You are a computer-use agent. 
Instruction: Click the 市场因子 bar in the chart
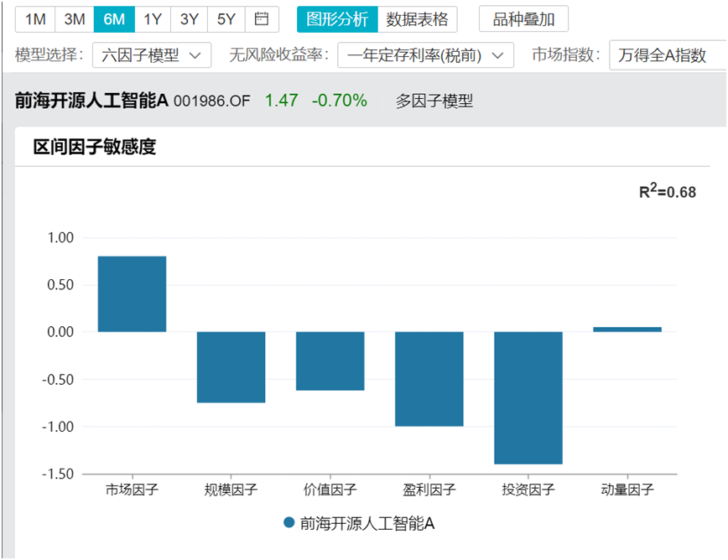click(x=133, y=292)
